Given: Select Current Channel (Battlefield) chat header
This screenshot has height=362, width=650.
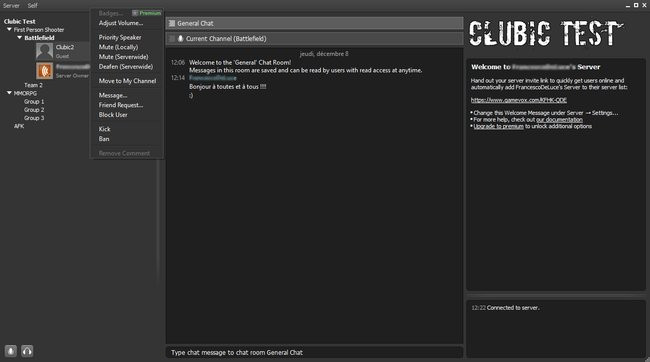Looking at the screenshot, I should click(x=314, y=39).
